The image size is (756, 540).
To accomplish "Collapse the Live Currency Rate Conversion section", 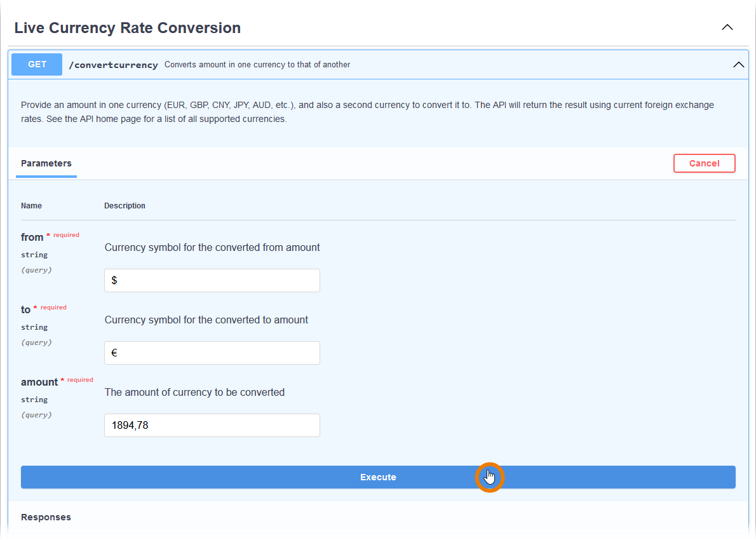I will pos(727,27).
